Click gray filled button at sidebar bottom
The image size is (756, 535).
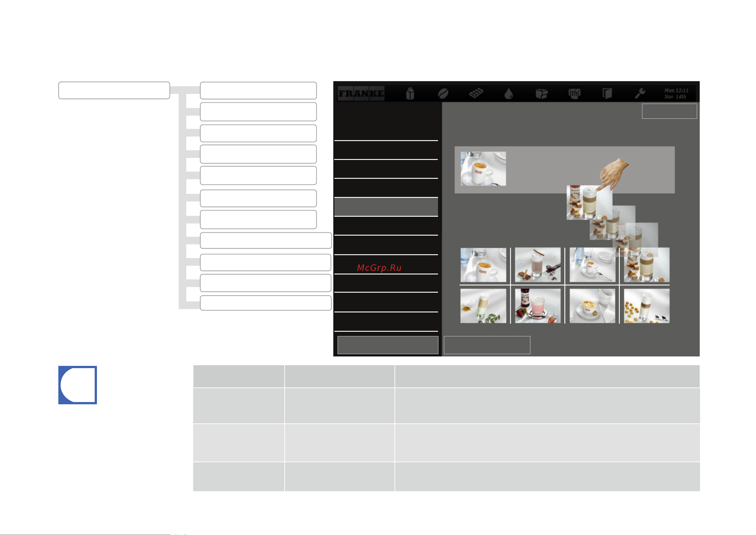(388, 345)
